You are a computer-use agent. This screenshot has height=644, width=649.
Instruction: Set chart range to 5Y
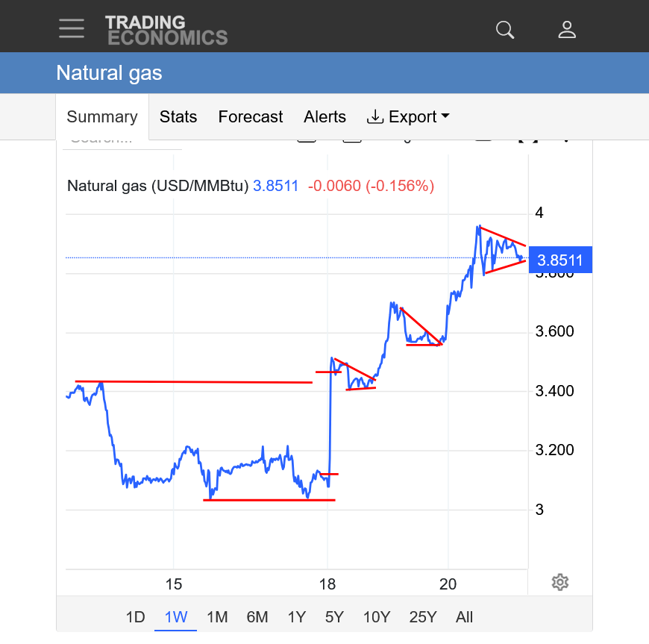point(334,617)
